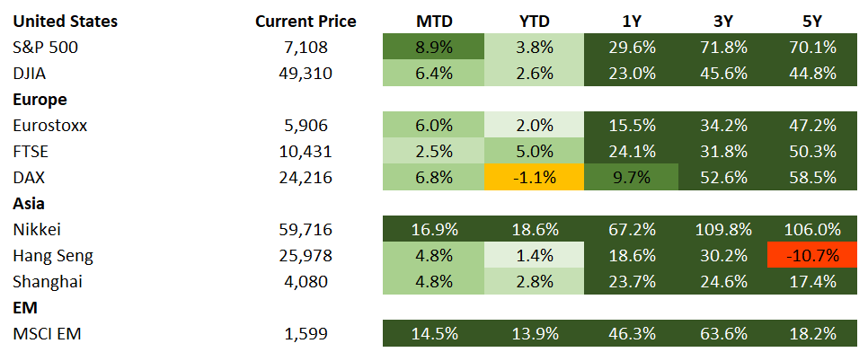Select the Europe section heading
The image size is (868, 361).
tap(40, 99)
